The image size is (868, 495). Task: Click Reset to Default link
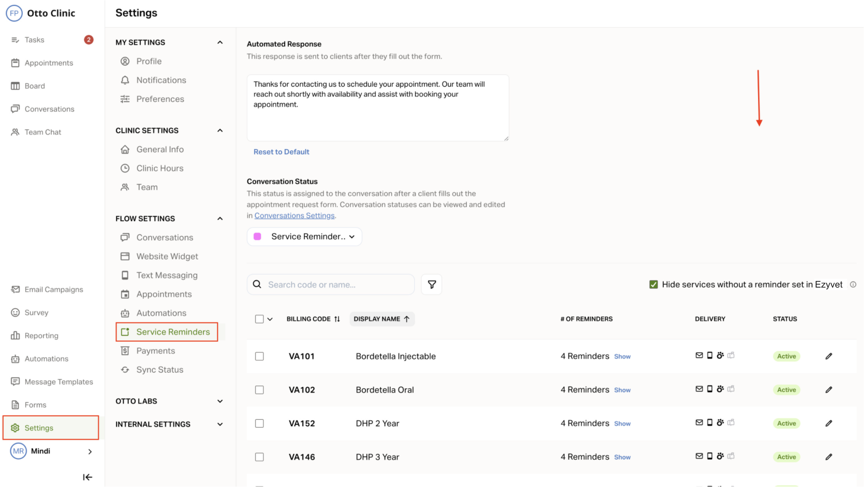click(282, 152)
